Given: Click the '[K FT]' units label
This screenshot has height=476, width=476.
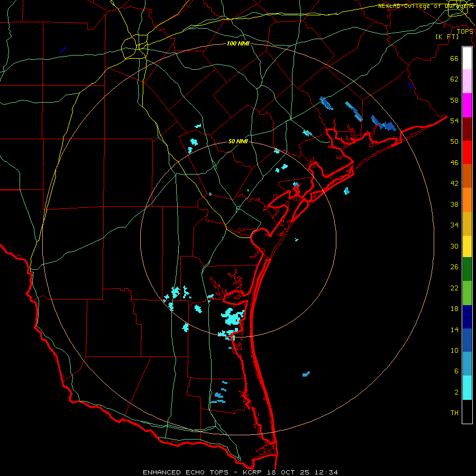Looking at the screenshot, I should click(x=447, y=36).
